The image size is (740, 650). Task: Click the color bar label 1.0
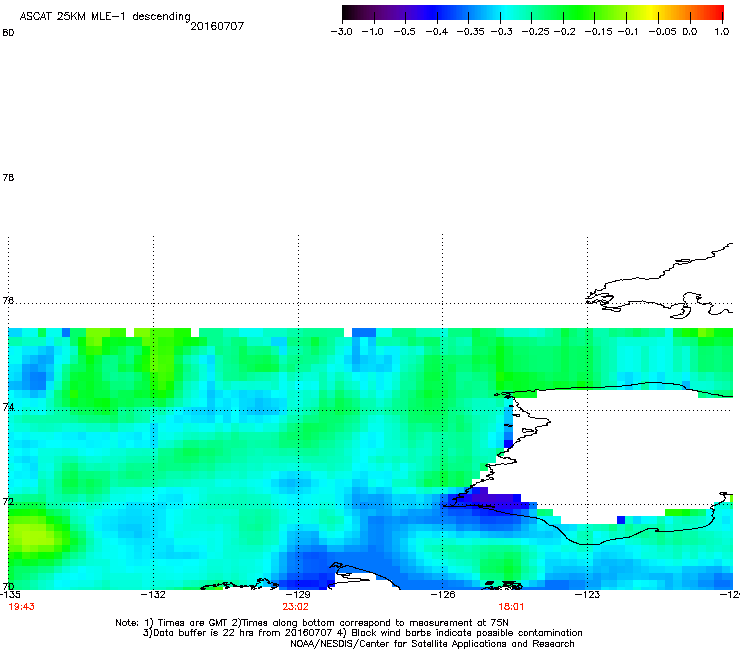[x=722, y=32]
